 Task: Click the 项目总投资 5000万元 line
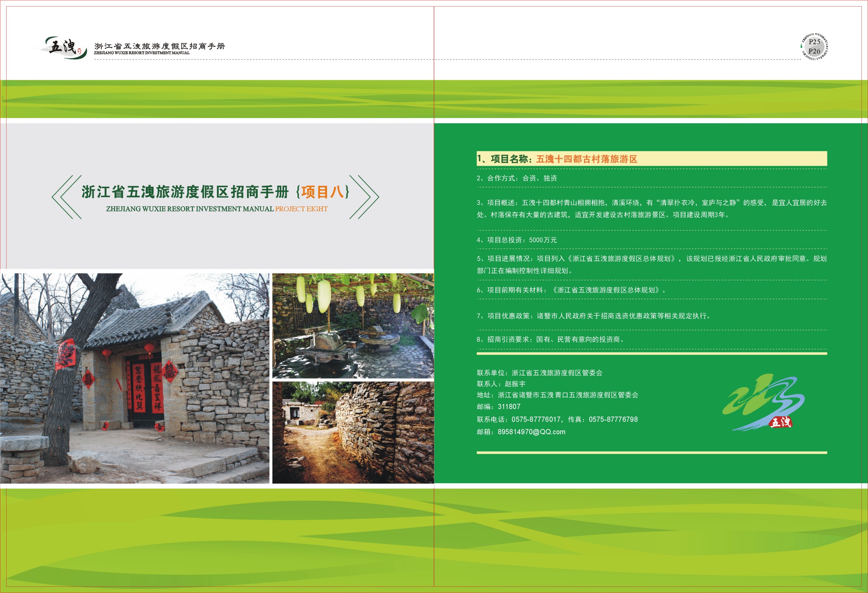point(516,240)
